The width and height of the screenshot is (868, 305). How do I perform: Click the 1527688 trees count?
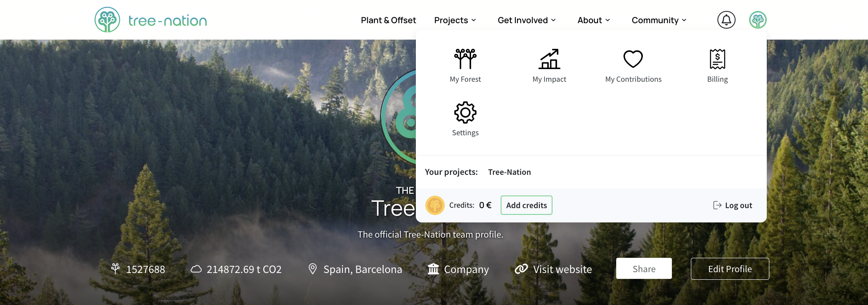click(x=146, y=269)
